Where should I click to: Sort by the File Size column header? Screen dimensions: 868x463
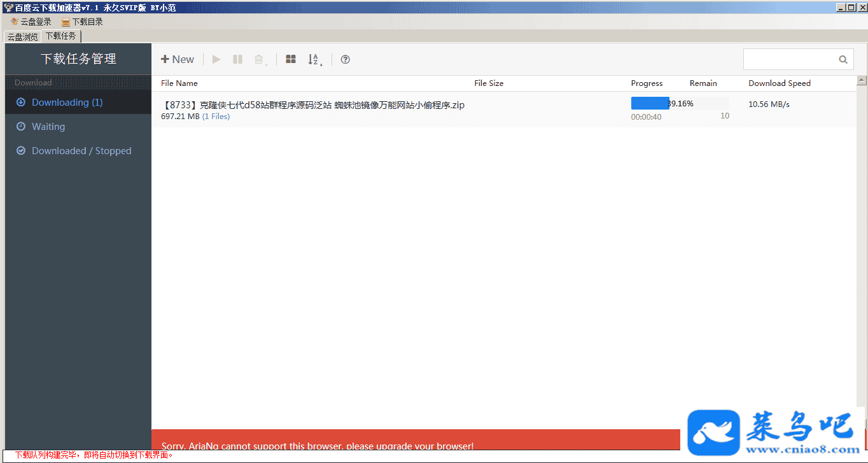click(489, 83)
